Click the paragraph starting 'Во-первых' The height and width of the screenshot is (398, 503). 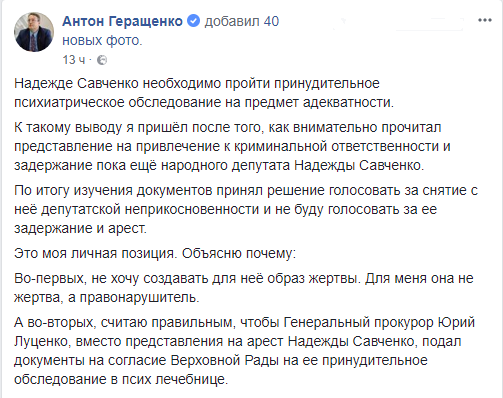pyautogui.click(x=244, y=288)
